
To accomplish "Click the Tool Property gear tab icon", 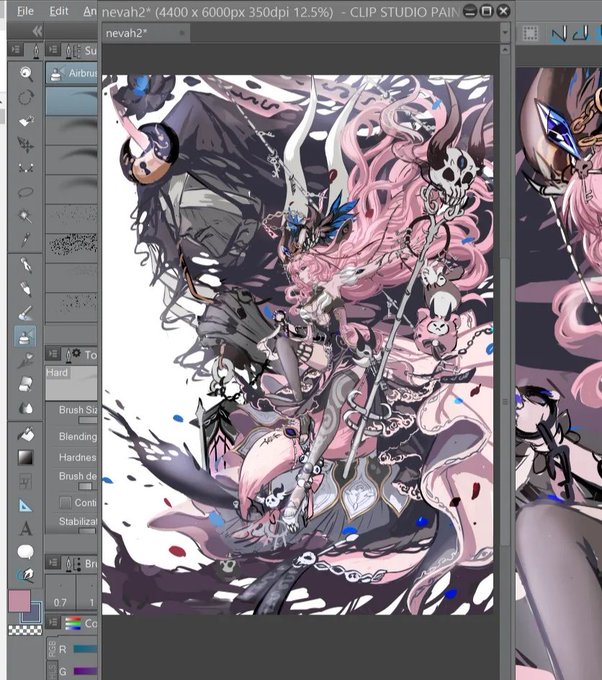I will pos(72,355).
